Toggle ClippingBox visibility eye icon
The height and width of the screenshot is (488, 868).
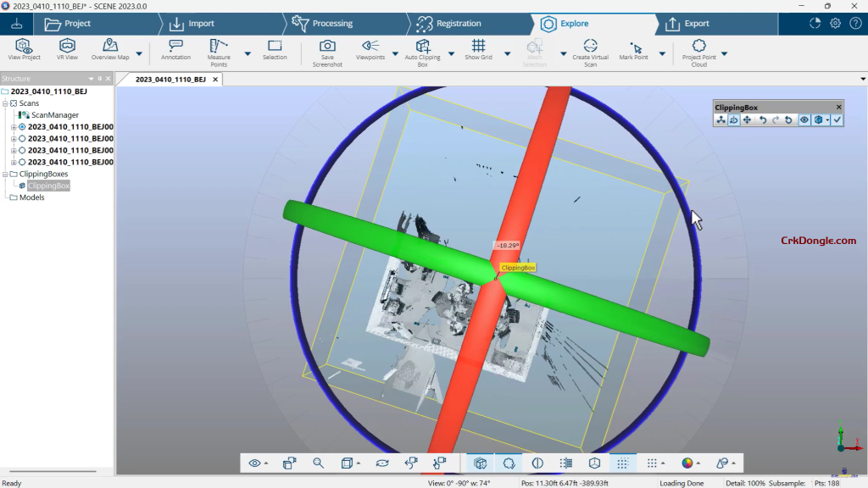click(x=804, y=120)
